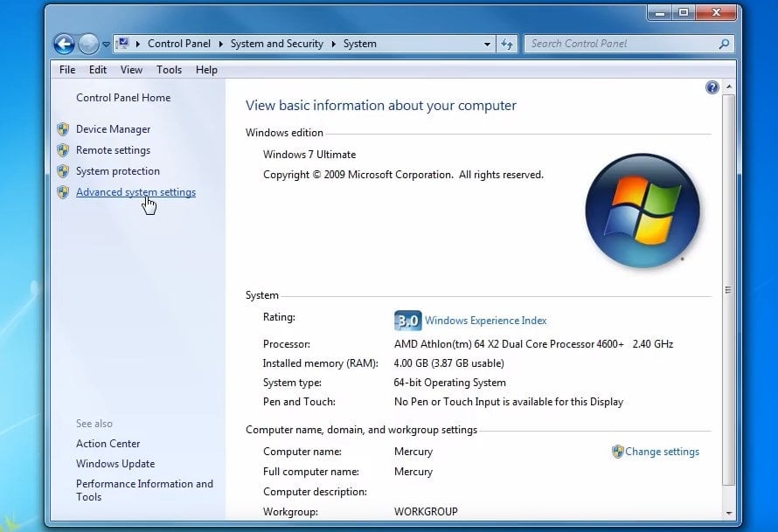Click the Copyright 2009 Microsoft Corporation text

(x=403, y=175)
